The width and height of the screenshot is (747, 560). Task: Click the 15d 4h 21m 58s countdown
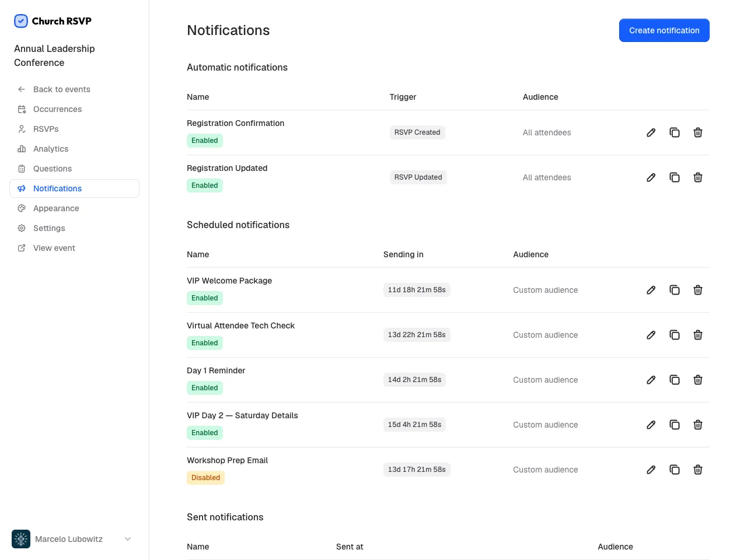pyautogui.click(x=415, y=425)
